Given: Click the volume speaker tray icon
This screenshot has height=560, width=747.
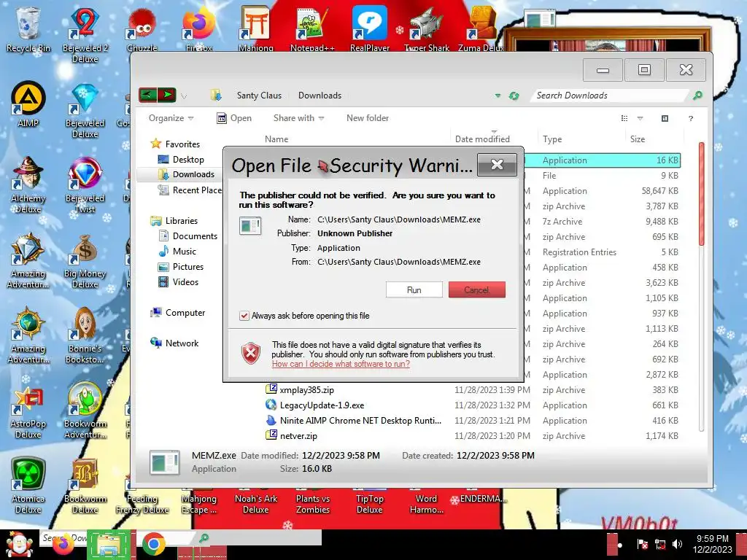Looking at the screenshot, I should pos(677,544).
